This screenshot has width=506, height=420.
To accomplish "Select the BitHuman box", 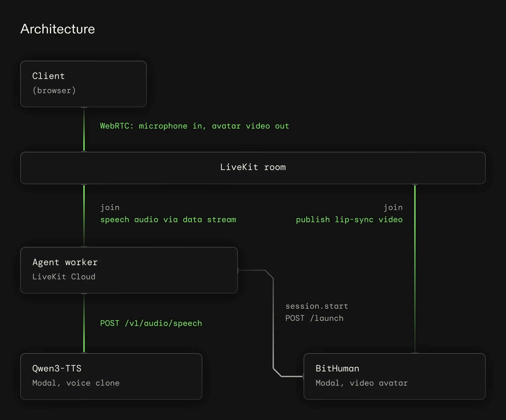I will pyautogui.click(x=395, y=376).
